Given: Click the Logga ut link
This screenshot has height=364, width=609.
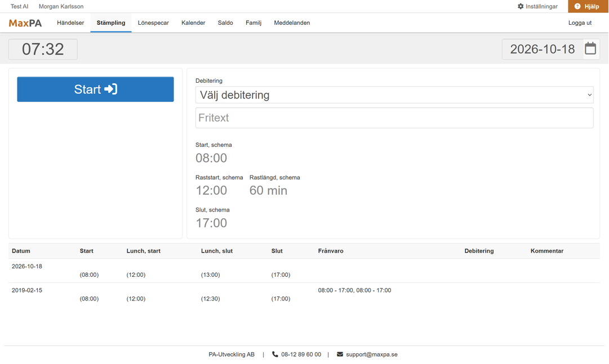Looking at the screenshot, I should pos(580,23).
